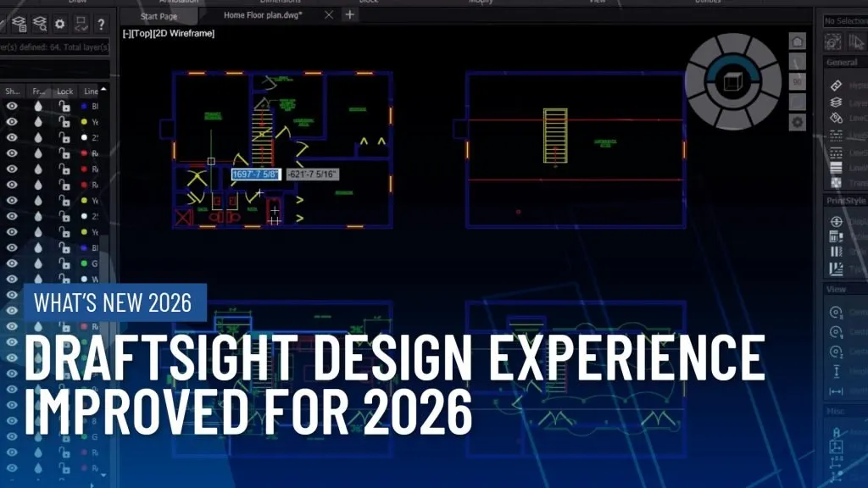Click the LineColor paint bucket icon
868x488 pixels.
click(836, 118)
